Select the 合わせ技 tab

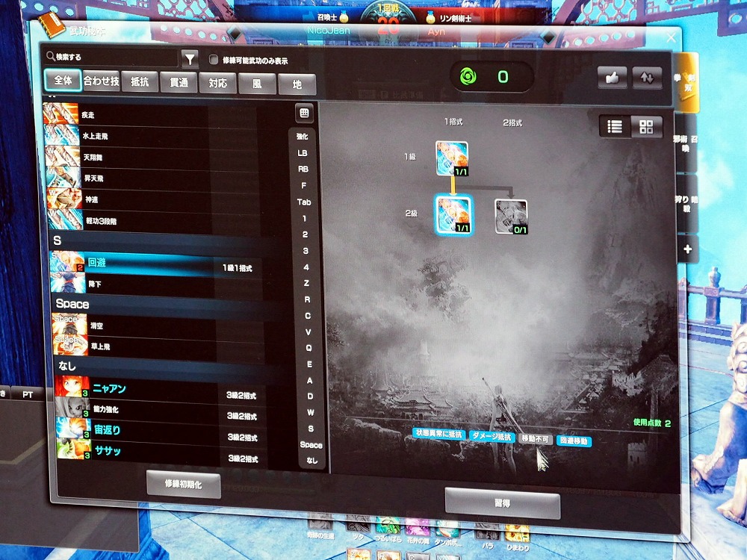pos(101,81)
